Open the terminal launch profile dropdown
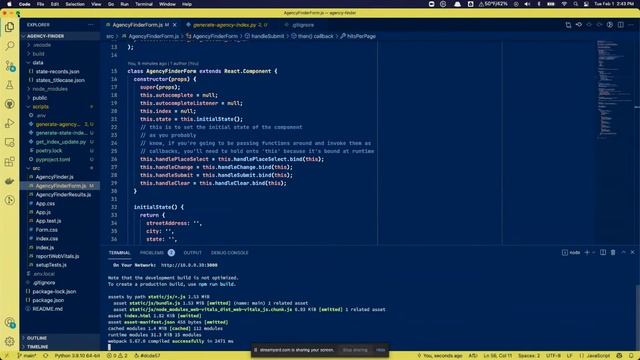This screenshot has width=640, height=360. (593, 253)
